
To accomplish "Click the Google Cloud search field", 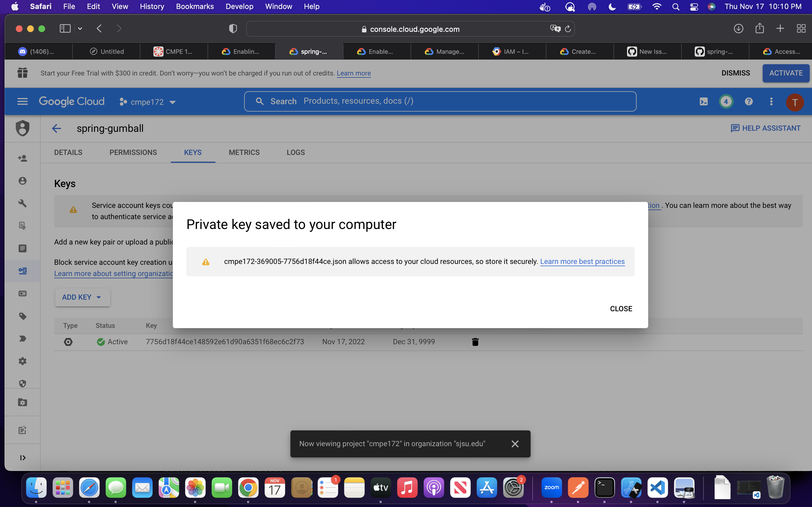I will click(x=440, y=101).
